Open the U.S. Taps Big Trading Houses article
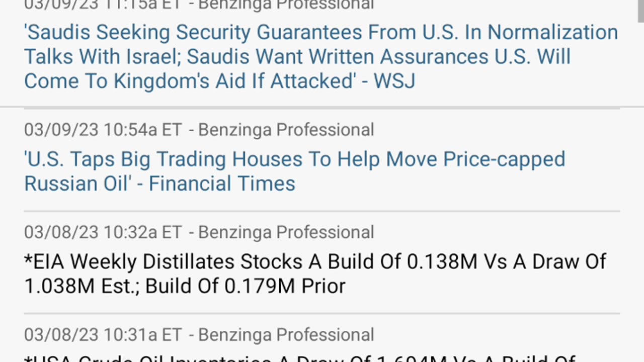The height and width of the screenshot is (362, 644). [295, 171]
